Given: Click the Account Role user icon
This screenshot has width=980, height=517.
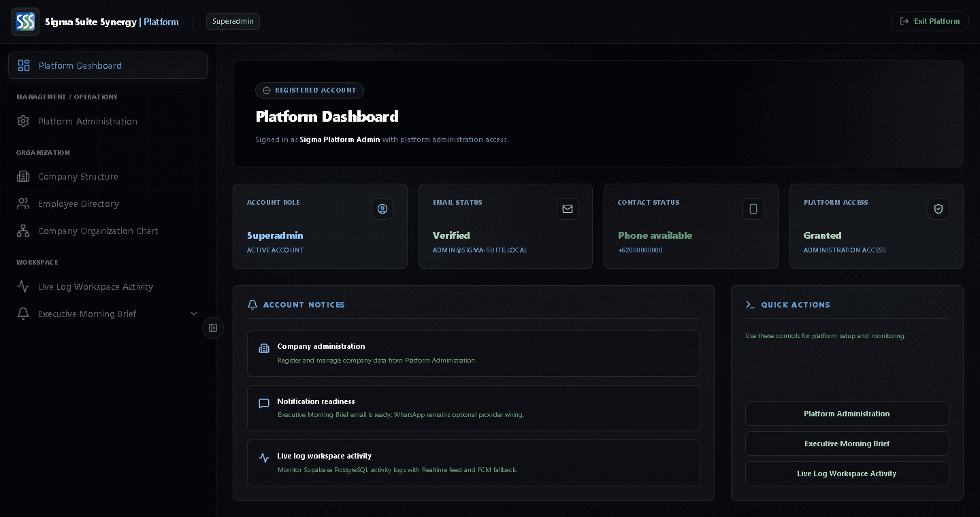Looking at the screenshot, I should pos(382,209).
